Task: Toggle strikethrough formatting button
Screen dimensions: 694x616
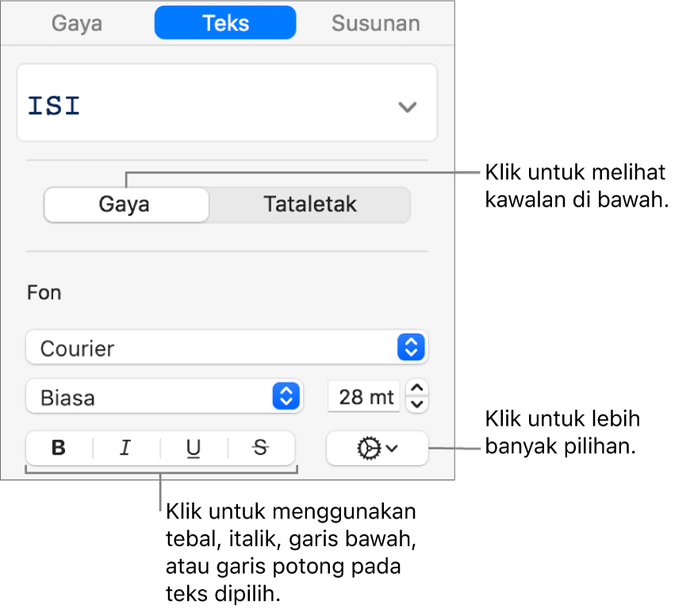Action: (260, 449)
